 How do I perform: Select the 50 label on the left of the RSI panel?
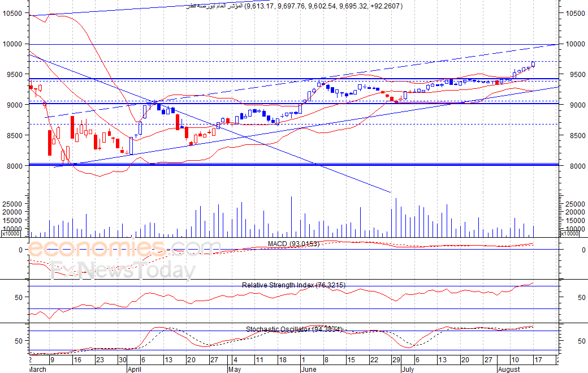point(19,297)
